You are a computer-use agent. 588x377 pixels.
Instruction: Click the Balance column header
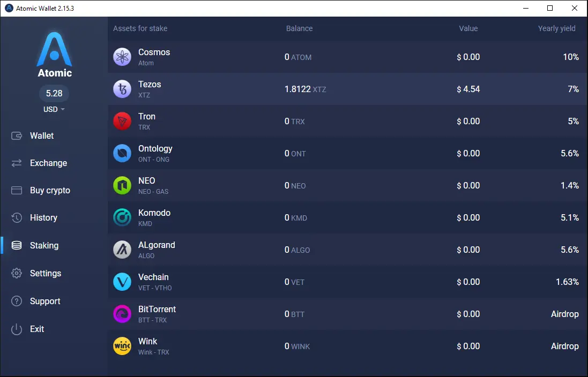(299, 28)
